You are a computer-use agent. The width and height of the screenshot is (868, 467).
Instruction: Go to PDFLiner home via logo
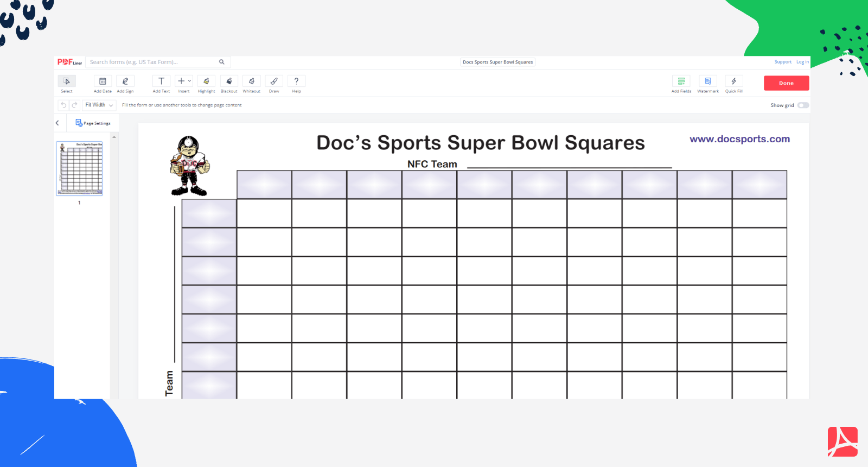coord(69,62)
